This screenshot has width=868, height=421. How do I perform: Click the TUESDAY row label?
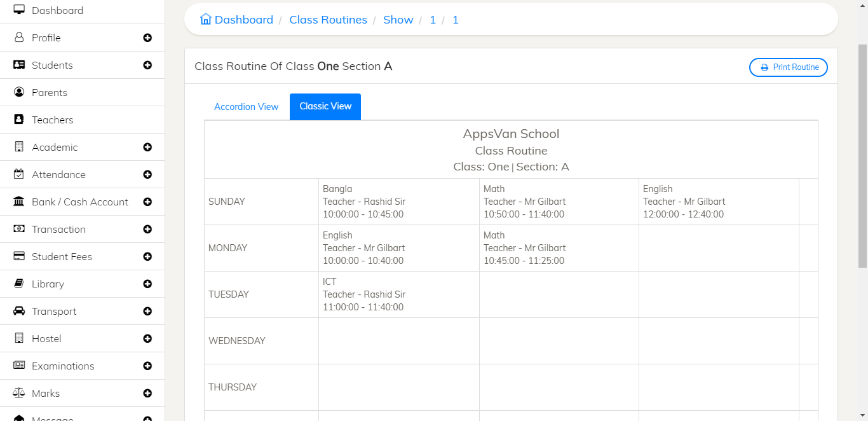pos(229,294)
